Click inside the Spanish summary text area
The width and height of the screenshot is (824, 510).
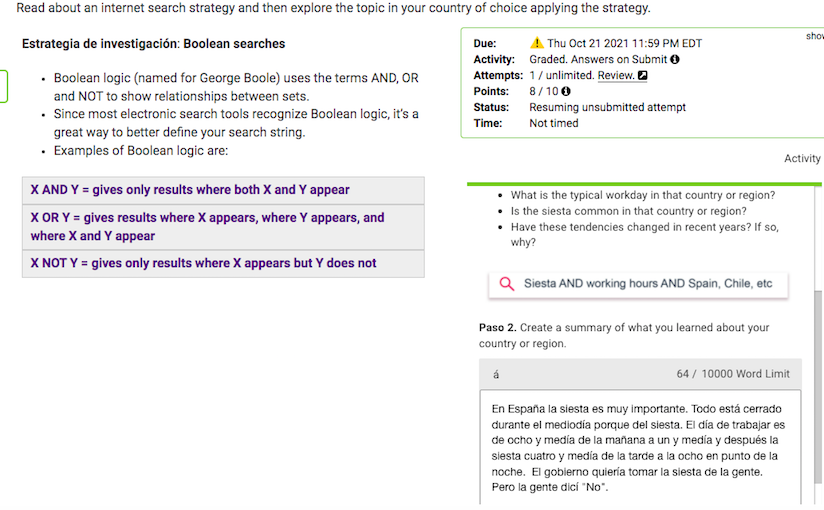(640, 447)
